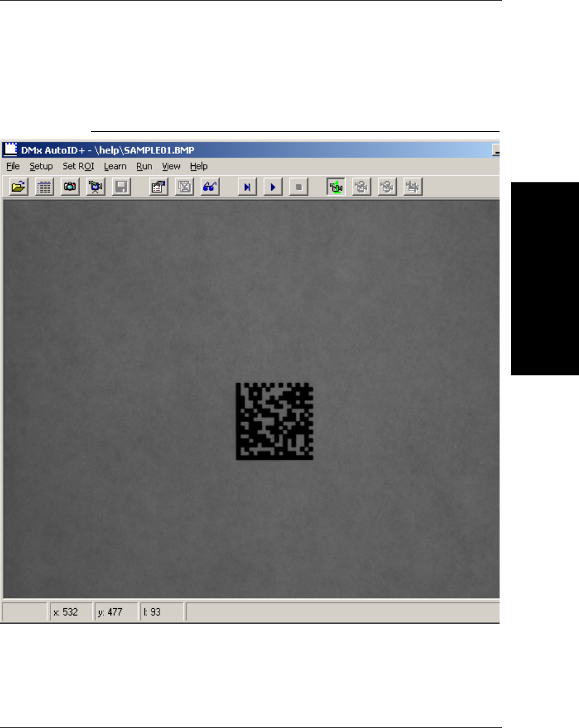The height and width of the screenshot is (728, 579).
Task: Click the x: 532 status bar field
Action: (71, 612)
